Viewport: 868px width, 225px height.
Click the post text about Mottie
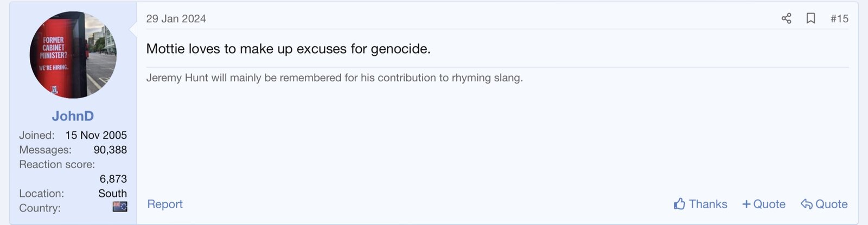click(x=288, y=49)
